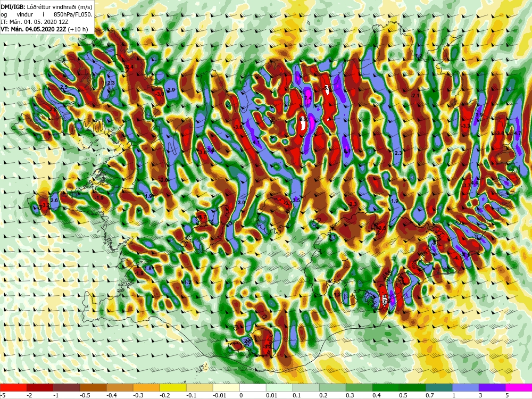Click the -2.4 value label on the map
This screenshot has height=399, width=532.
point(129,67)
